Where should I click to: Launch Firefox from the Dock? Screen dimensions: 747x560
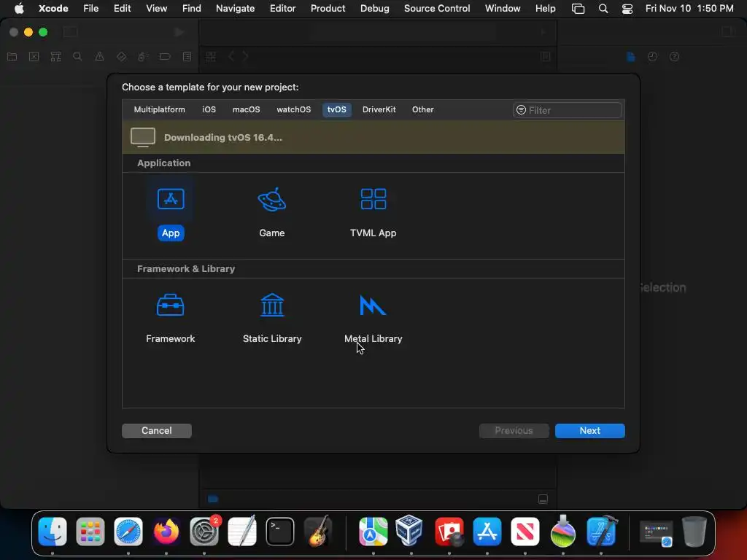click(x=166, y=531)
